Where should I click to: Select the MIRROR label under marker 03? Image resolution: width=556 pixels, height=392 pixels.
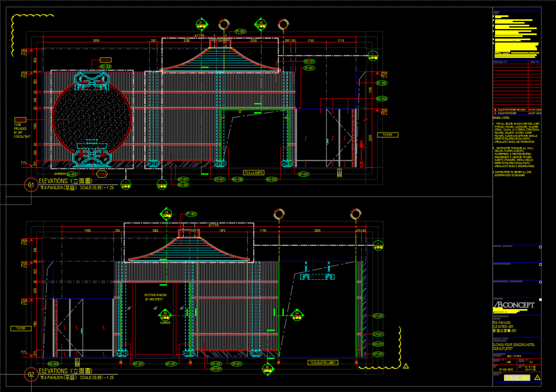click(165, 323)
